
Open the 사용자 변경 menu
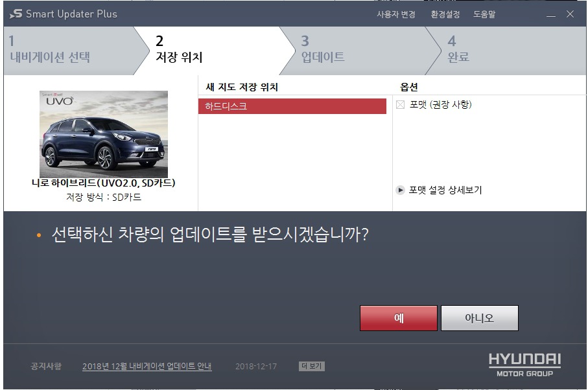(396, 14)
